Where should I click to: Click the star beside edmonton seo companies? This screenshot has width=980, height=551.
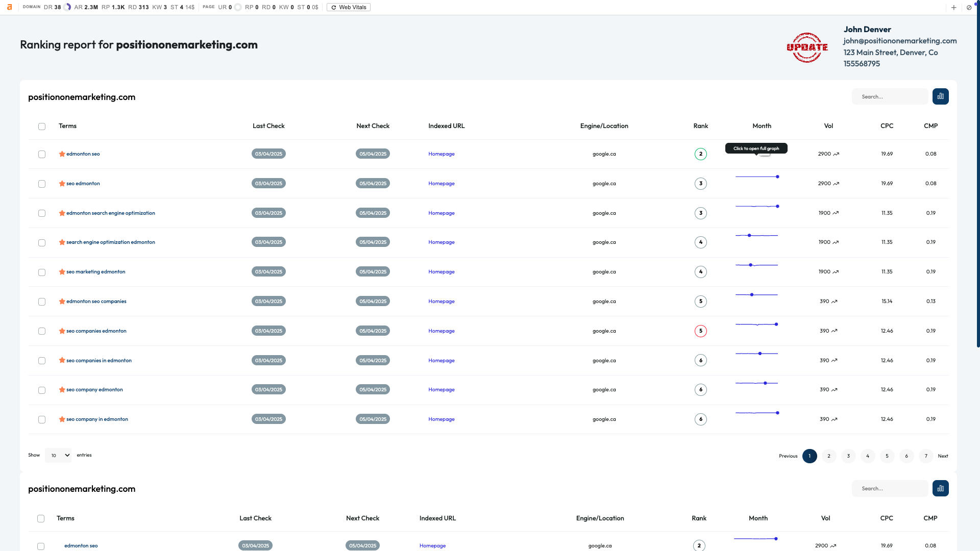click(62, 301)
